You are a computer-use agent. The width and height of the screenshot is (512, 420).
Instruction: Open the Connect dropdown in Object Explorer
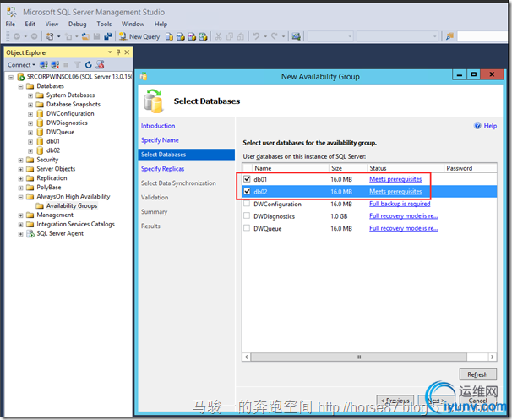pyautogui.click(x=21, y=65)
